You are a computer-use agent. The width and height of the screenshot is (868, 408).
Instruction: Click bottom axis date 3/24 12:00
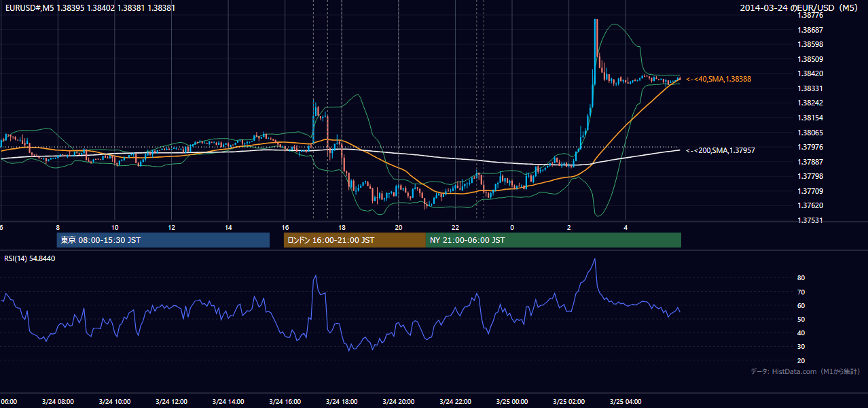point(171,402)
